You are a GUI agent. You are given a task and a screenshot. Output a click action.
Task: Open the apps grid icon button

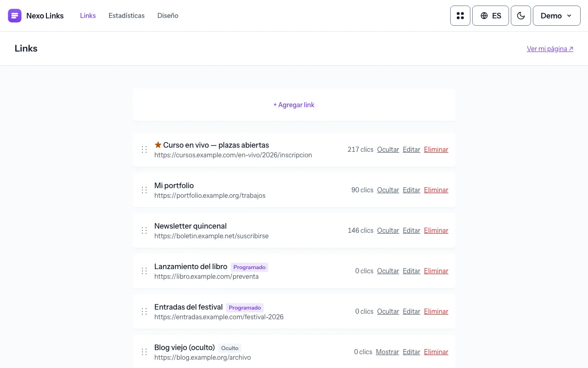[x=460, y=16]
